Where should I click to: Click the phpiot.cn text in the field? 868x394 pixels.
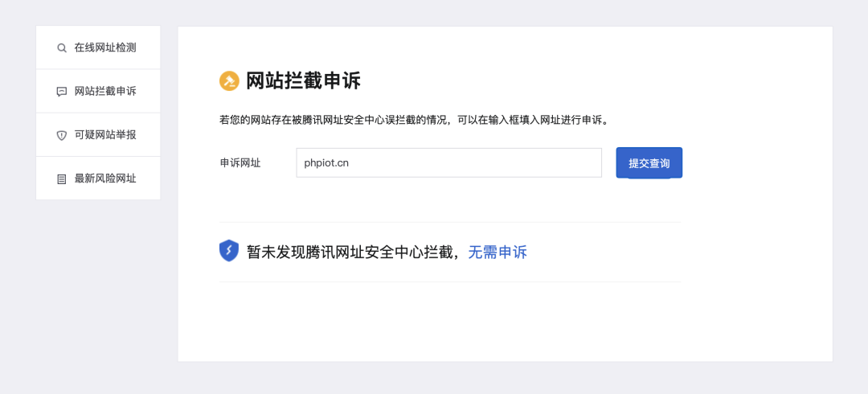[x=326, y=163]
